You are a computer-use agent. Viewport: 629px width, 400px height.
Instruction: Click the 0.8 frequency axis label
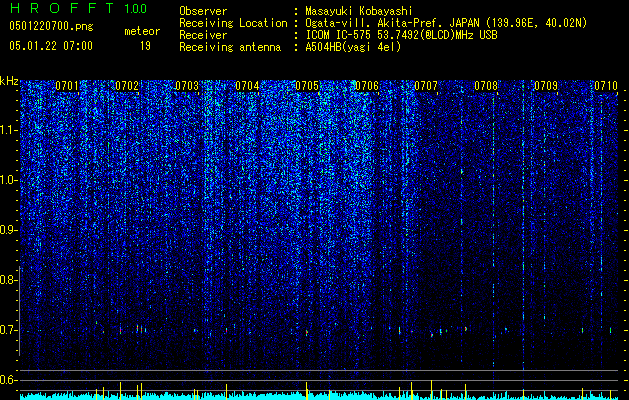[x=9, y=280]
